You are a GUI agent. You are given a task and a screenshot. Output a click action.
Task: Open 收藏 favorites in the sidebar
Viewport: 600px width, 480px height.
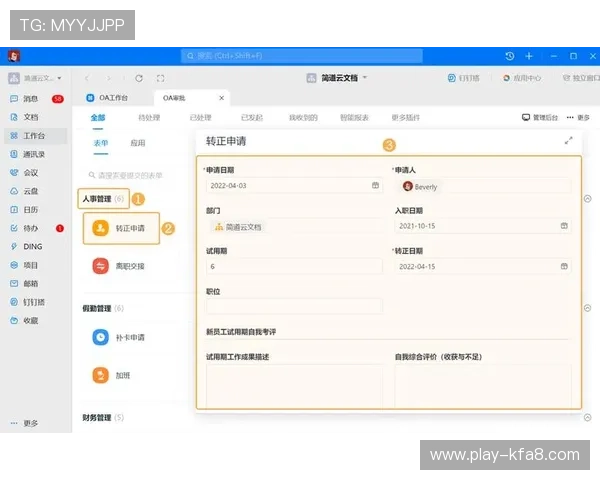tap(24, 320)
